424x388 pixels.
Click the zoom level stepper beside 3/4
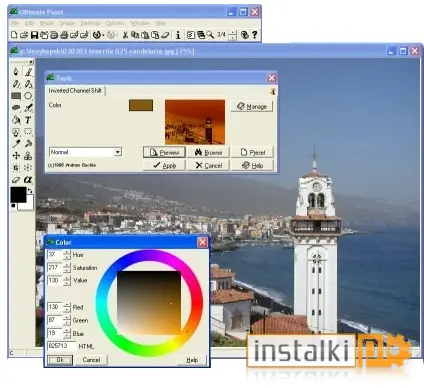[x=233, y=35]
